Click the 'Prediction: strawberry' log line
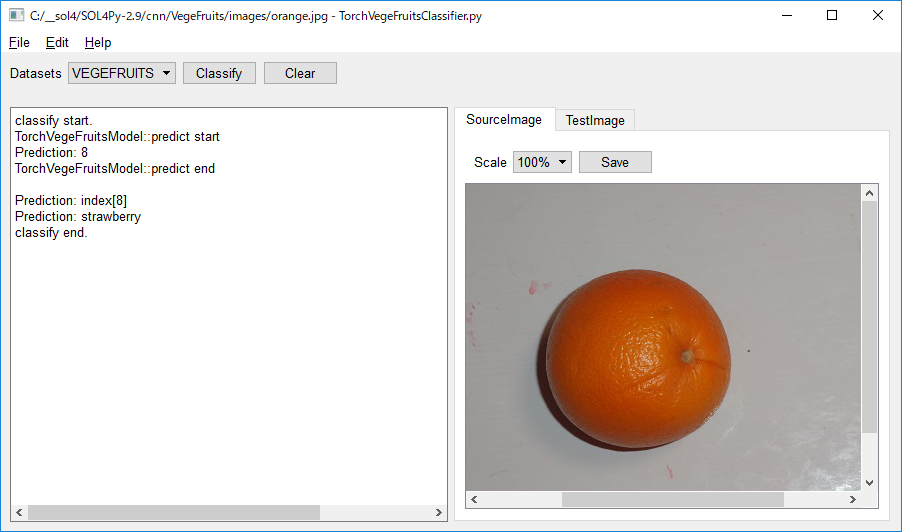Screen dimensions: 902x532 tap(78, 217)
